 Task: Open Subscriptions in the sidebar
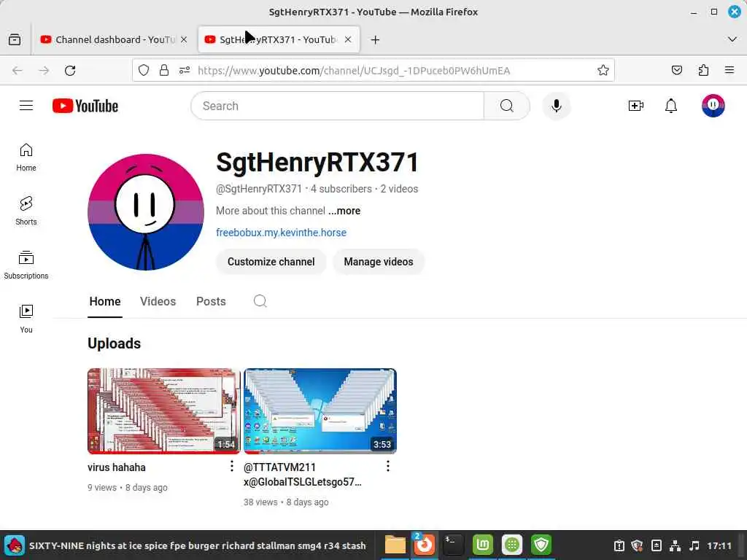26,265
